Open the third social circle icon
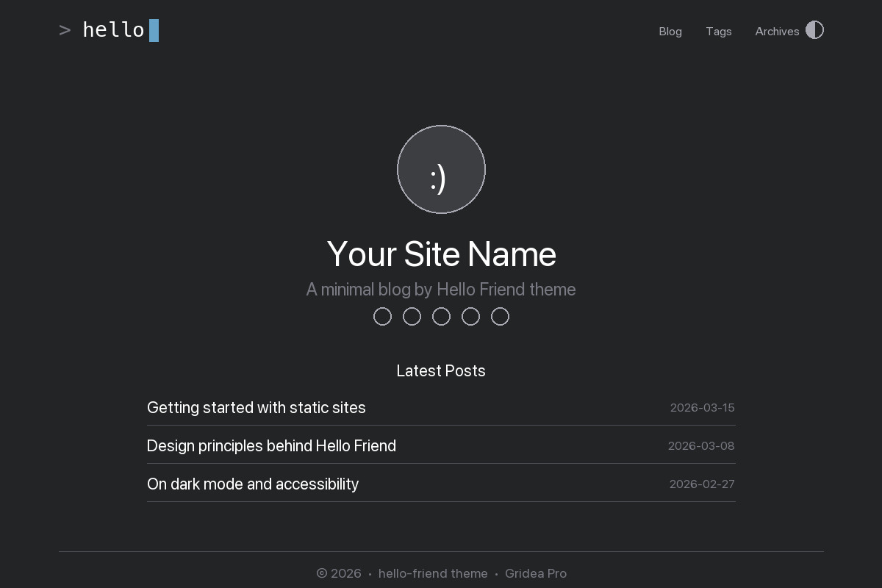The width and height of the screenshot is (882, 588). pos(441,316)
